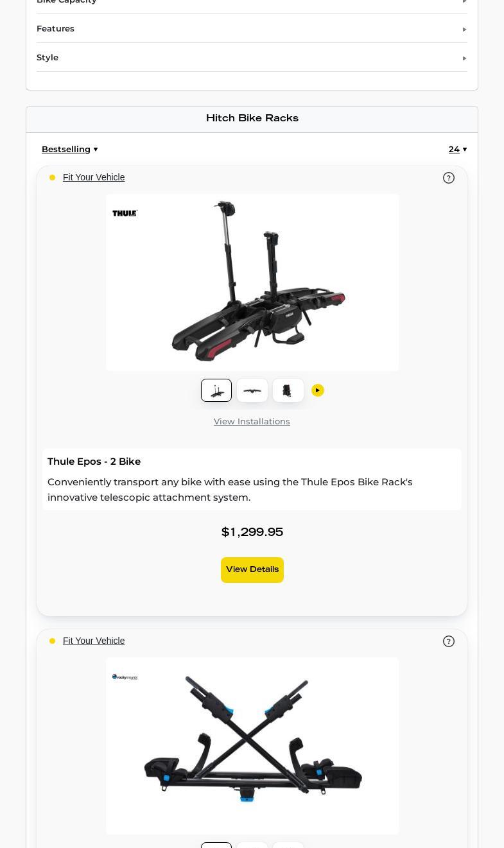The height and width of the screenshot is (848, 504).
Task: Click Fit Your Vehicle on Thule card
Action: pyautogui.click(x=94, y=177)
